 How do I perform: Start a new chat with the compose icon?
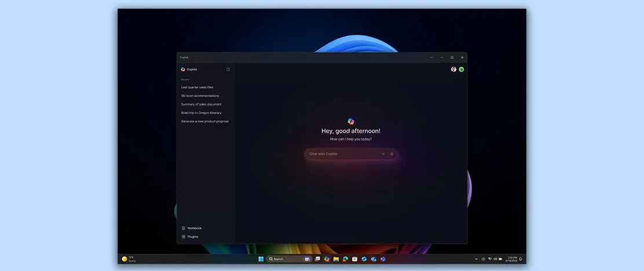coord(228,69)
